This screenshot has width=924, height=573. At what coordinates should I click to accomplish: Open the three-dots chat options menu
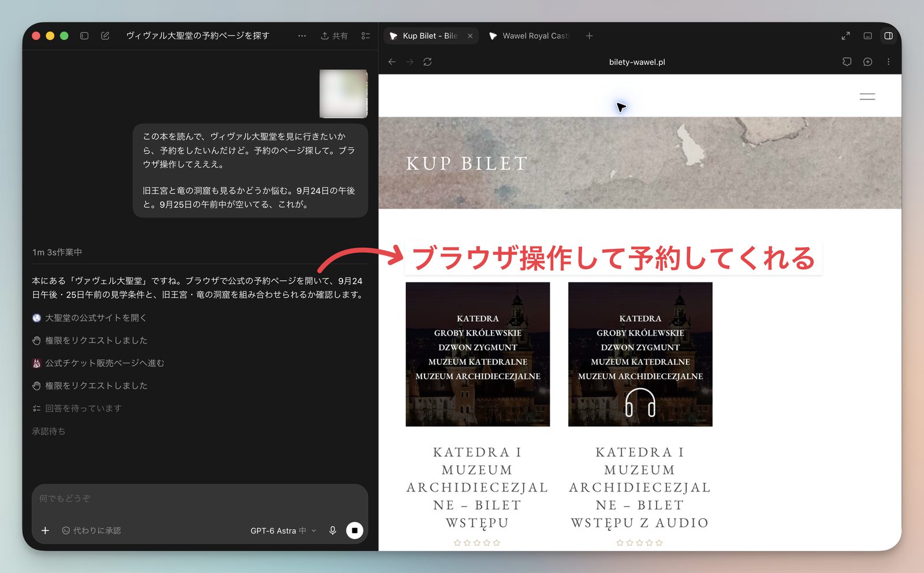pos(302,36)
